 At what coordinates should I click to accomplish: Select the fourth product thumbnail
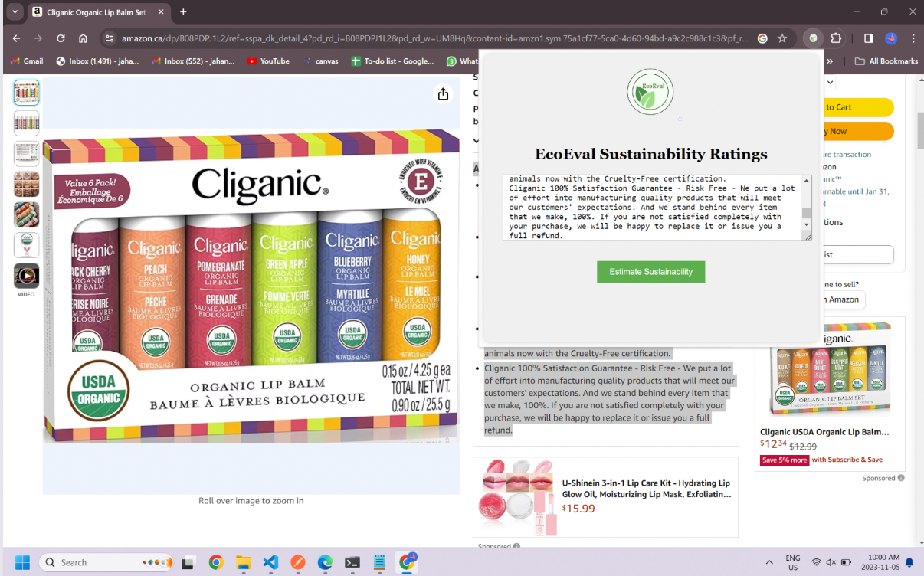coord(26,185)
